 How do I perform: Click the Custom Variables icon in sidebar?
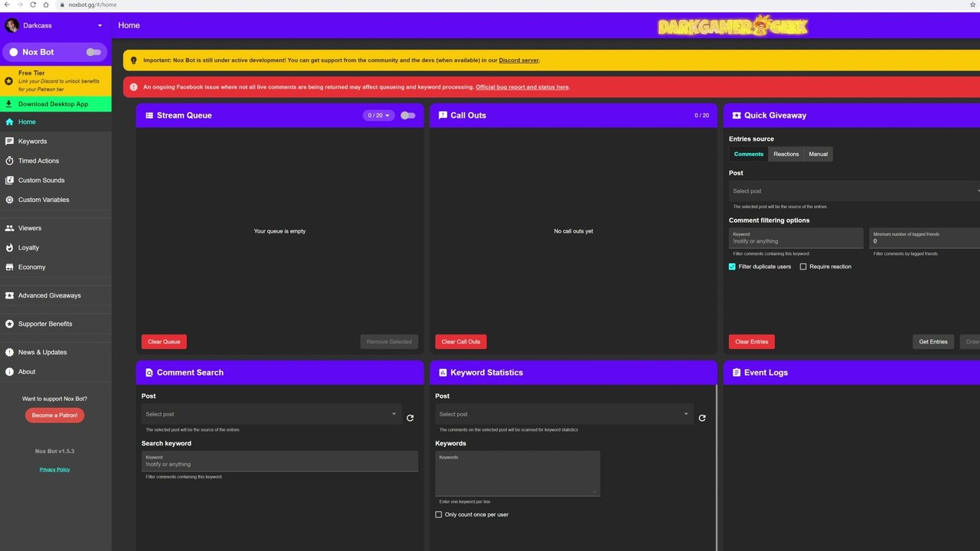[10, 200]
